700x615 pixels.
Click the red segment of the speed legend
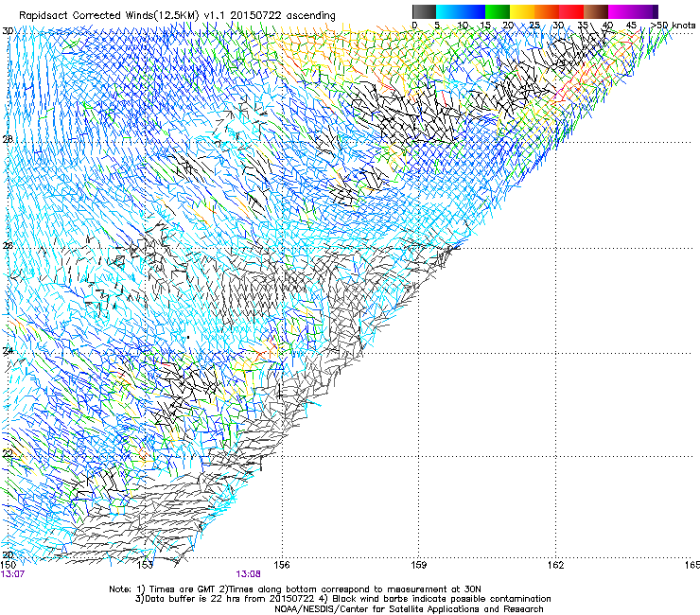(x=571, y=11)
